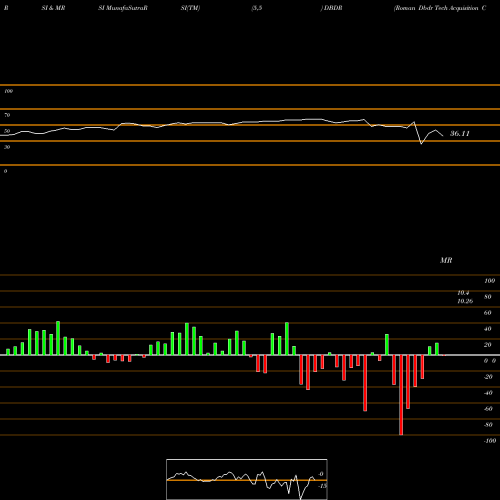Screen dimensions: 500x500
Task: Click the 60 label on MR right axis
Action: coord(487,313)
